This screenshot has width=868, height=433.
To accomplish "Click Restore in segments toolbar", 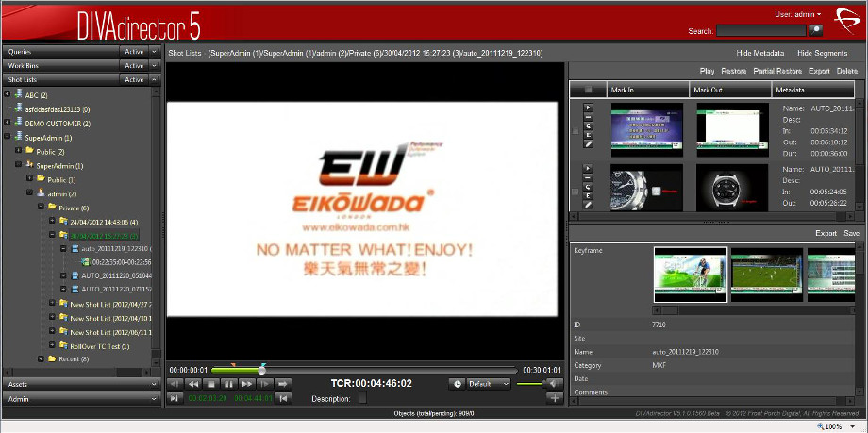I will tap(733, 71).
